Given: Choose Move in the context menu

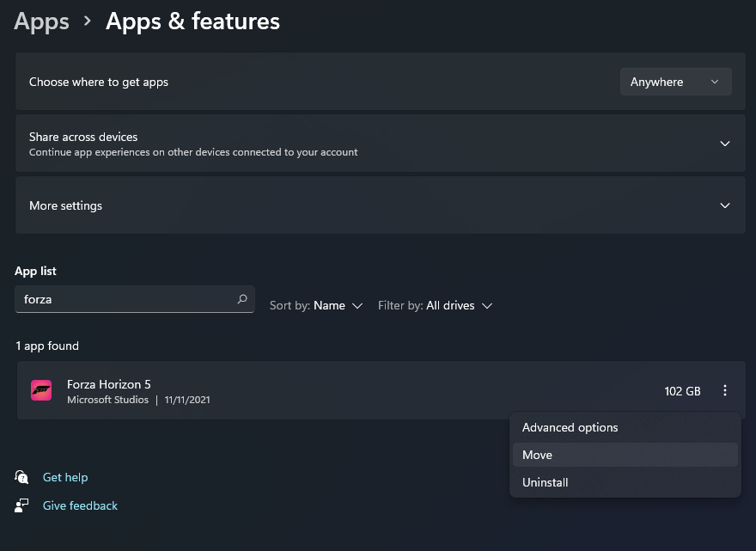Looking at the screenshot, I should (x=538, y=455).
